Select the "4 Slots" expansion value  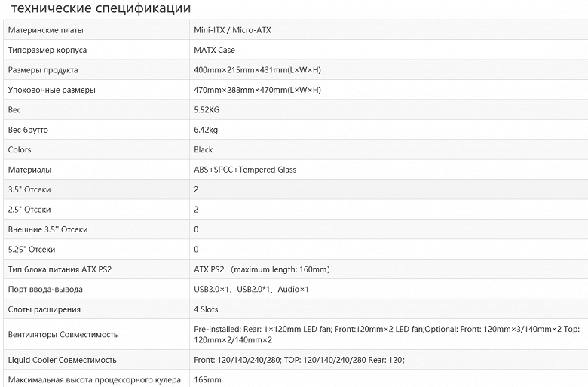(206, 309)
